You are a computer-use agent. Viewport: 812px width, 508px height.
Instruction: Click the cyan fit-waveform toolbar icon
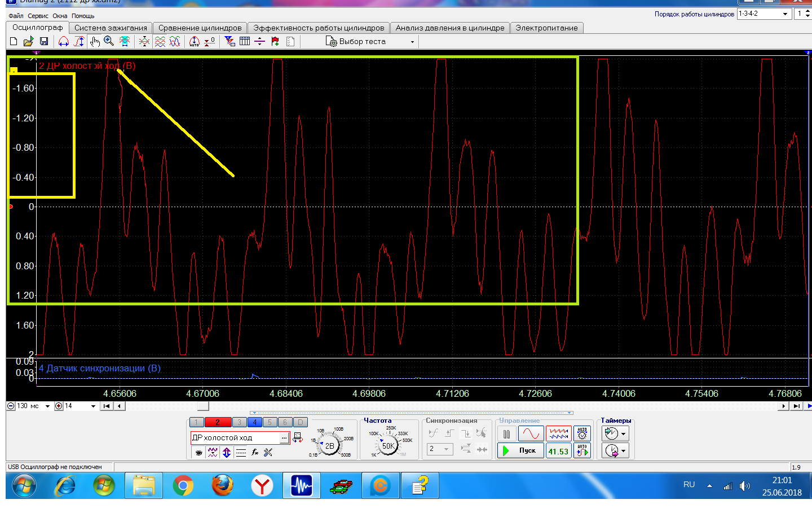[125, 41]
